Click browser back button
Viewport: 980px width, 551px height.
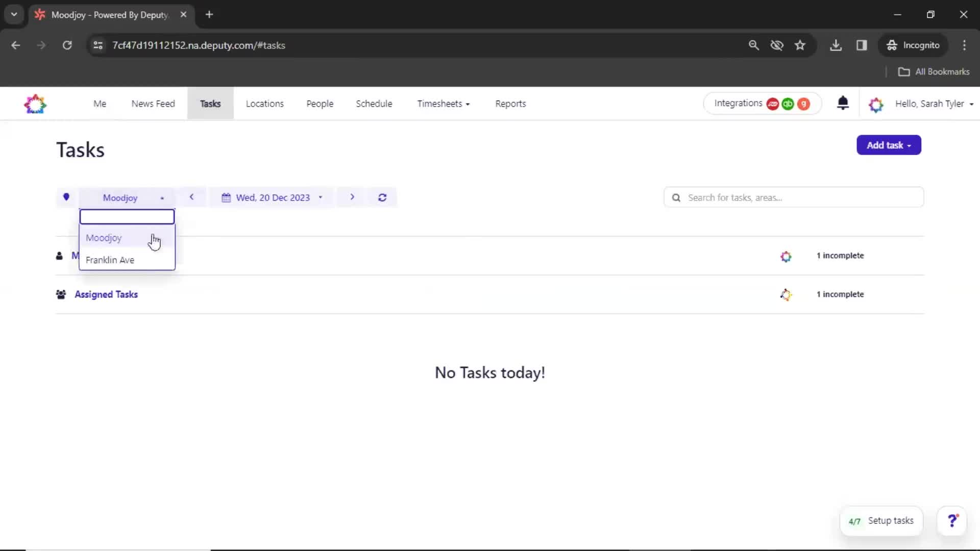tap(16, 45)
